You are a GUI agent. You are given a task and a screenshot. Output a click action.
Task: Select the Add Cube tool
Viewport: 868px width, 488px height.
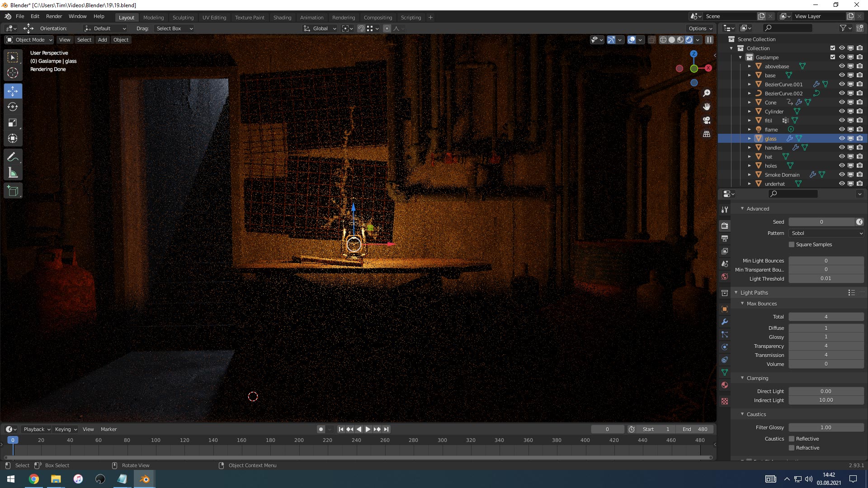(13, 191)
